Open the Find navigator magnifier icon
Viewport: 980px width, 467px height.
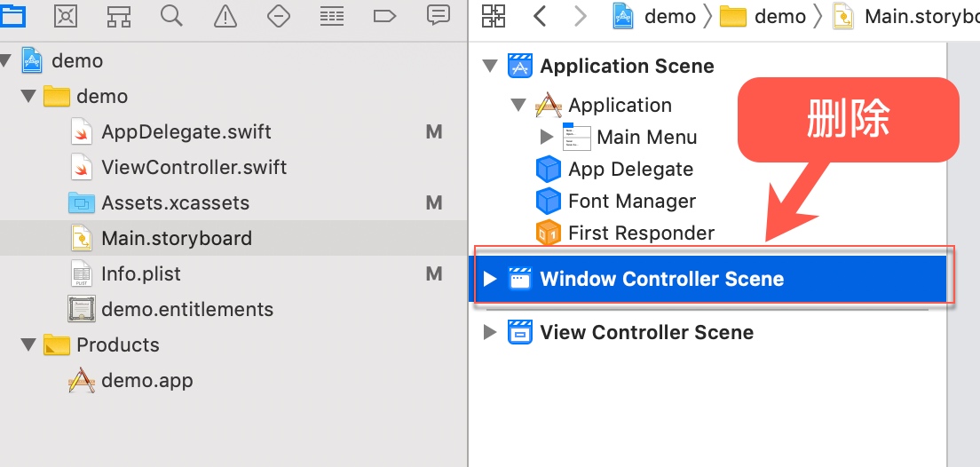(171, 15)
